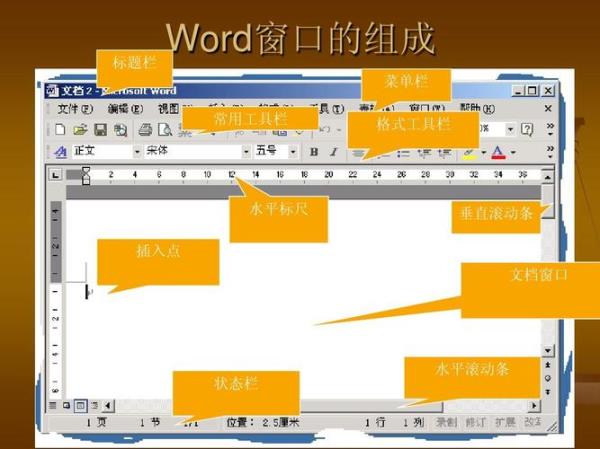Open the 窗口(W) menu
Image resolution: width=600 pixels, height=449 pixels.
427,109
